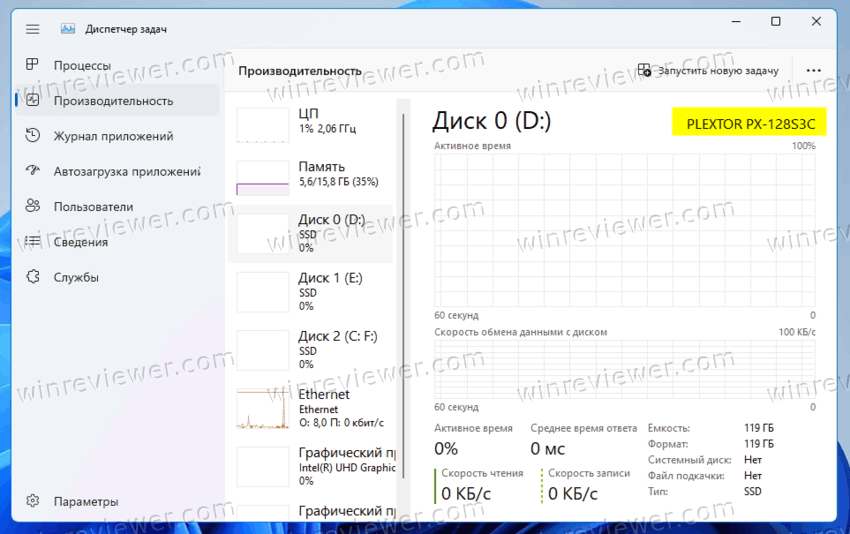Open the Пользователи users icon
Screen dimensions: 850x534
[x=33, y=206]
